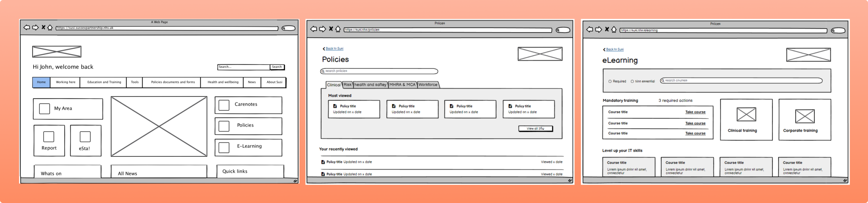The image size is (868, 203).
Task: Click first Take course link in Mandatory training
Action: click(x=695, y=112)
